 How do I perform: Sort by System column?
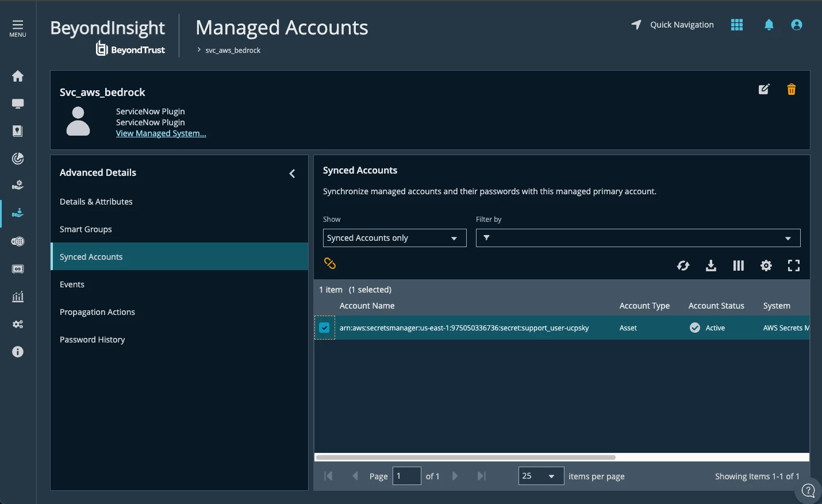pos(777,306)
